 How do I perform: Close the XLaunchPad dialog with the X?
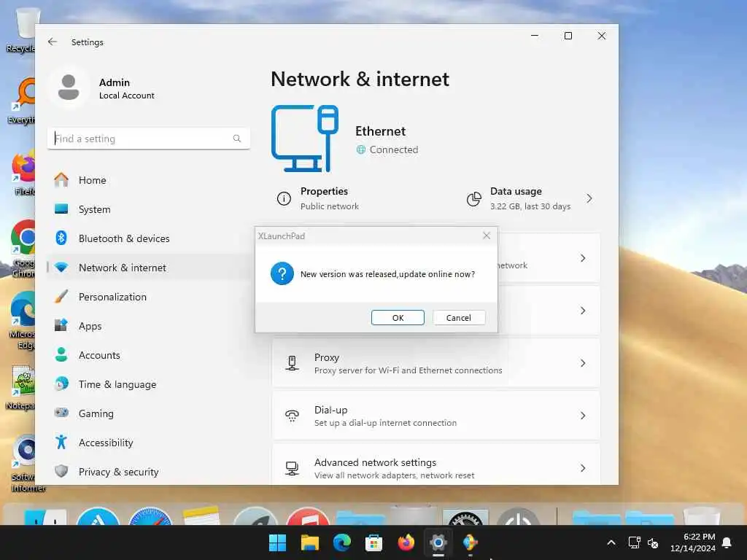pos(487,236)
